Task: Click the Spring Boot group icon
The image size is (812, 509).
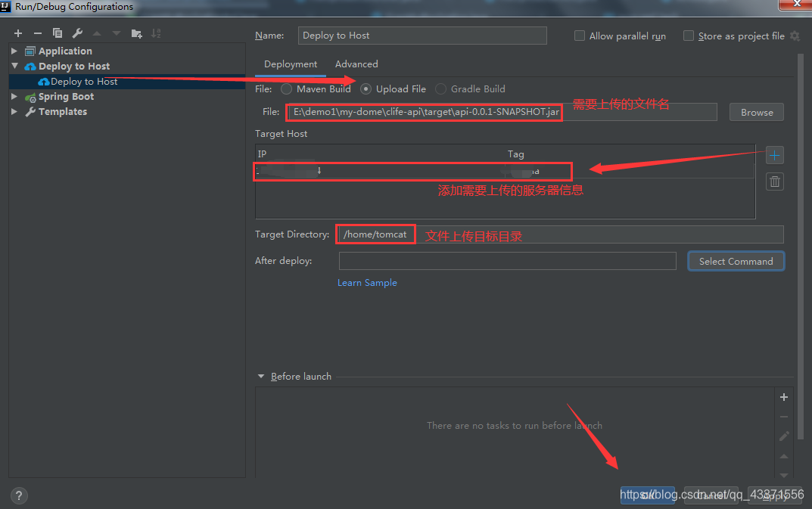Action: pos(30,97)
